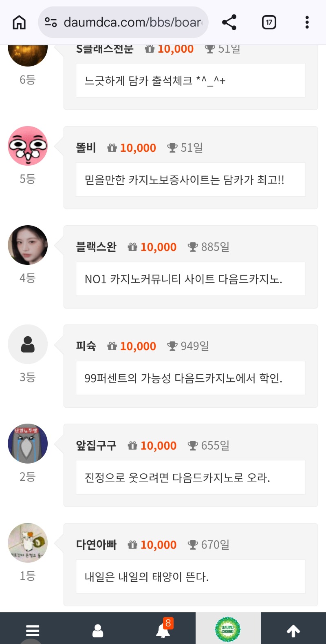The height and width of the screenshot is (644, 326).
Task: Open the tab switcher showing 17 tabs
Action: pyautogui.click(x=269, y=22)
